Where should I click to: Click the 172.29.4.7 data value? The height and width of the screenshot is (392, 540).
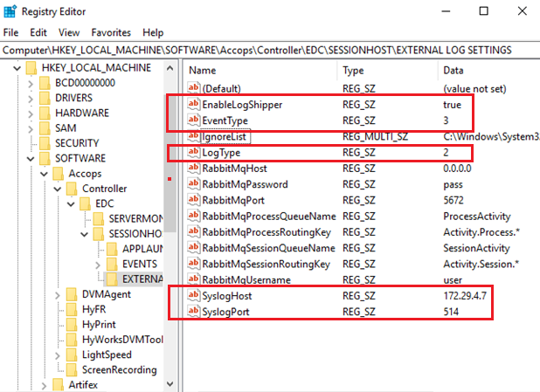[x=465, y=296]
